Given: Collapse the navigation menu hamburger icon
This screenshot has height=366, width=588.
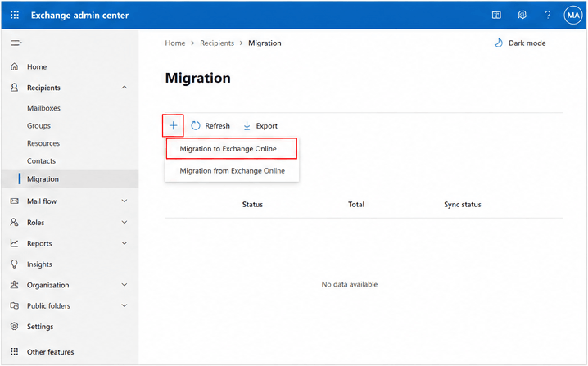Looking at the screenshot, I should pos(16,43).
